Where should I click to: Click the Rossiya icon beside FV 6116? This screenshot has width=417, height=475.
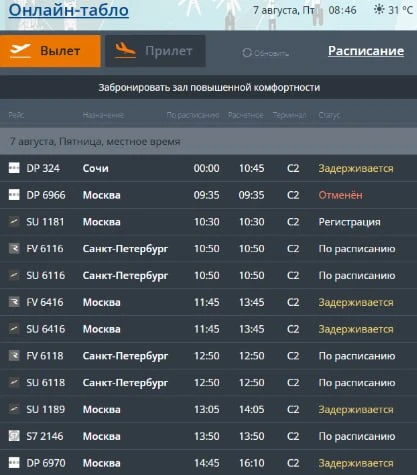(x=14, y=248)
